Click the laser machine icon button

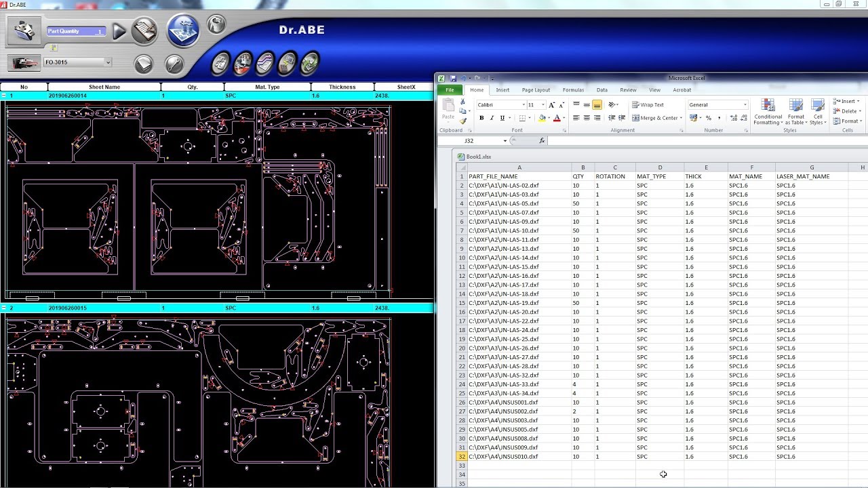tap(23, 62)
